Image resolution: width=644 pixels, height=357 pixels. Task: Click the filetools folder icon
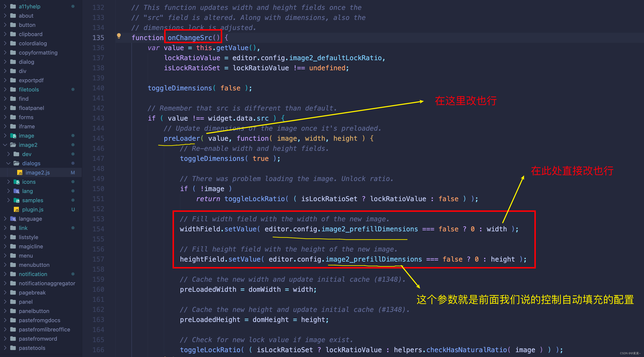click(x=13, y=89)
